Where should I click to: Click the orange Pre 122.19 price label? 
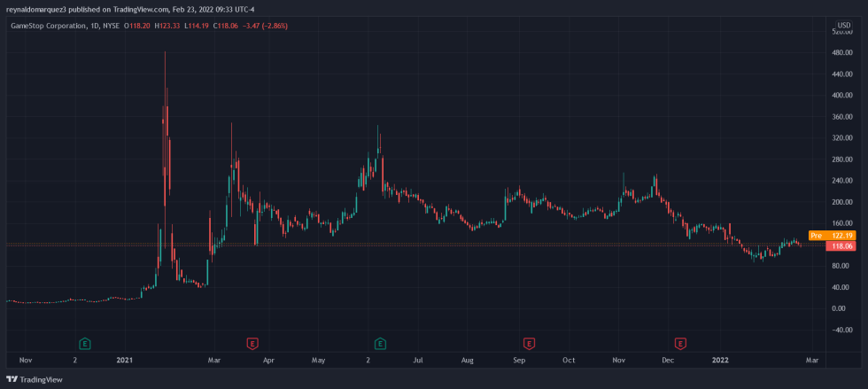[x=832, y=236]
